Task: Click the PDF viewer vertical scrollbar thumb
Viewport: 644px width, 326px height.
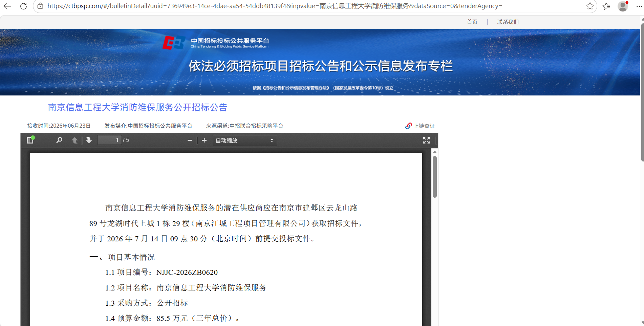Action: pos(435,177)
